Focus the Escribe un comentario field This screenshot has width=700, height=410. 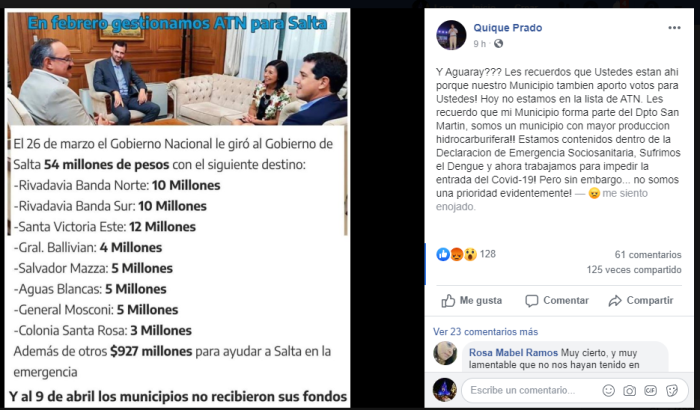coord(531,390)
